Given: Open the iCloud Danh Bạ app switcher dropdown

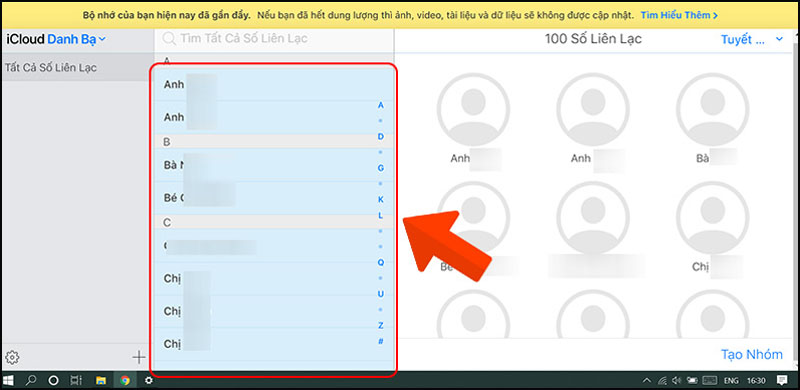Looking at the screenshot, I should [x=77, y=39].
